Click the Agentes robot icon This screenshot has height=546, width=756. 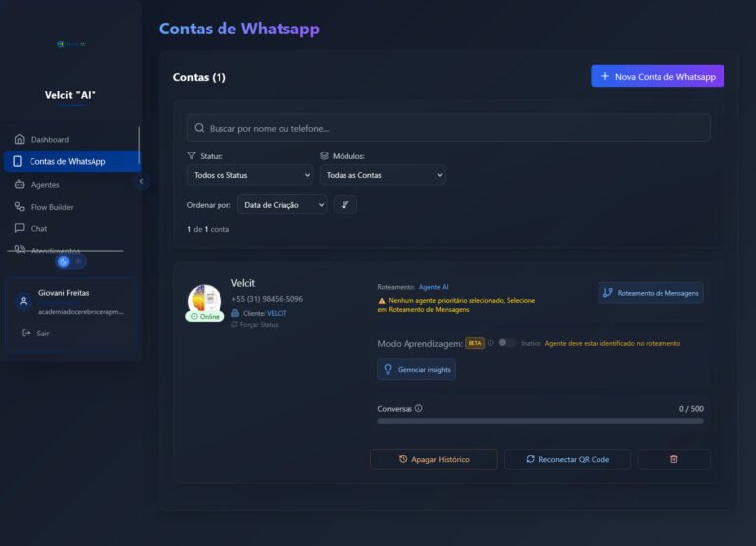pos(19,184)
